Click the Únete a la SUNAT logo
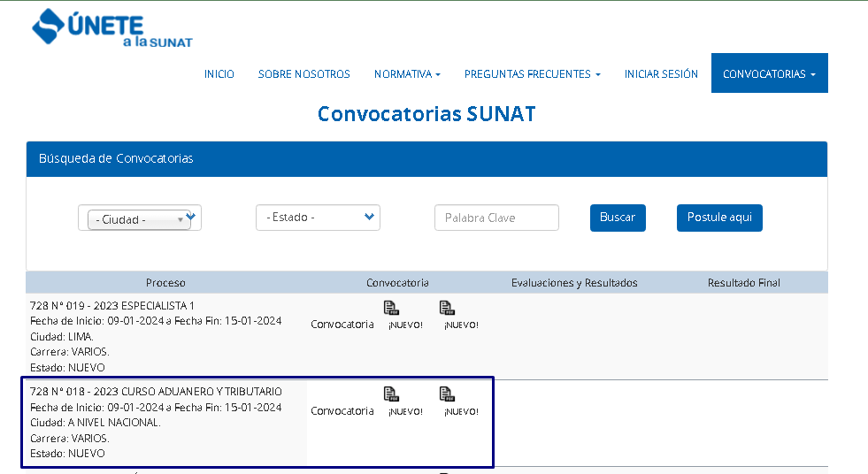 [x=112, y=27]
